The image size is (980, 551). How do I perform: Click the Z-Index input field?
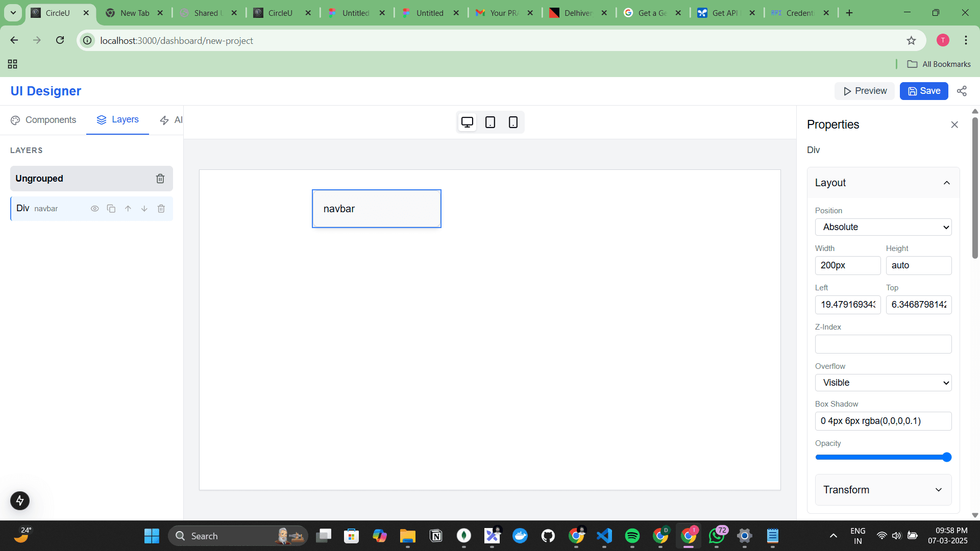coord(883,344)
